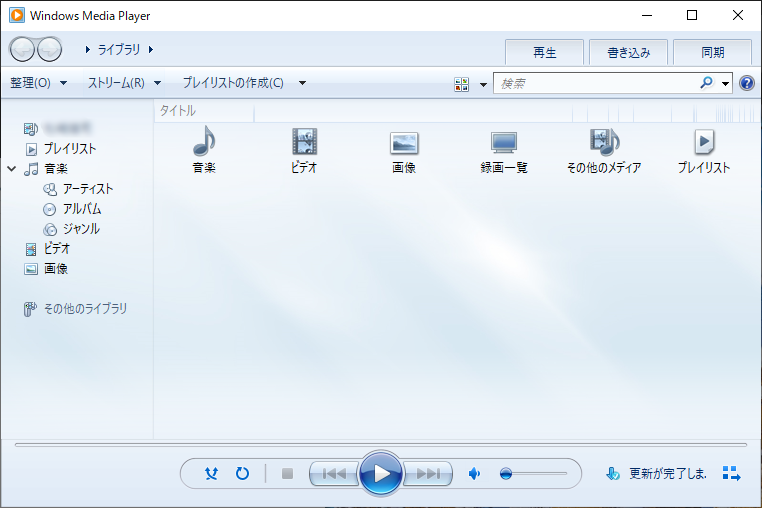
Task: Open the ビデオ video category icon
Action: coord(304,143)
